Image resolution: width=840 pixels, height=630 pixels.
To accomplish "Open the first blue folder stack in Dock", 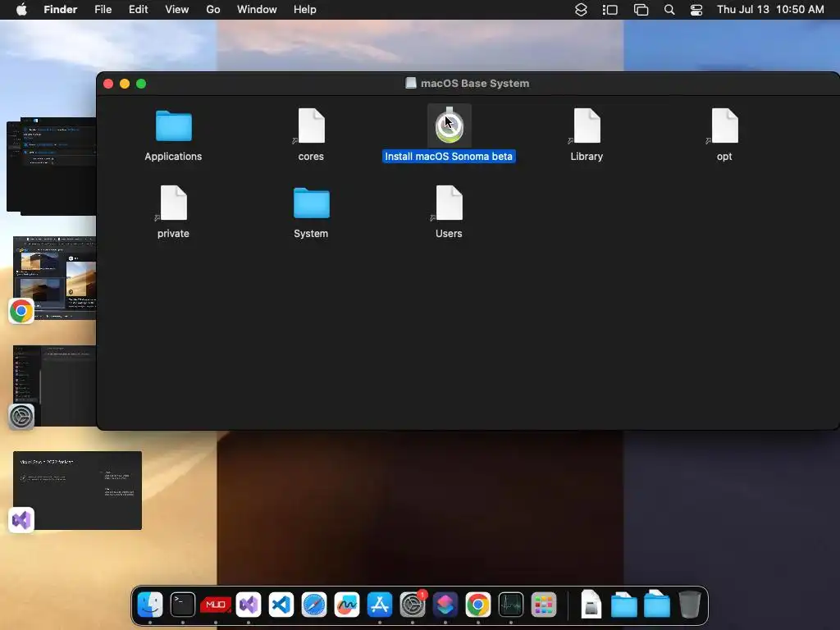I will tap(624, 605).
